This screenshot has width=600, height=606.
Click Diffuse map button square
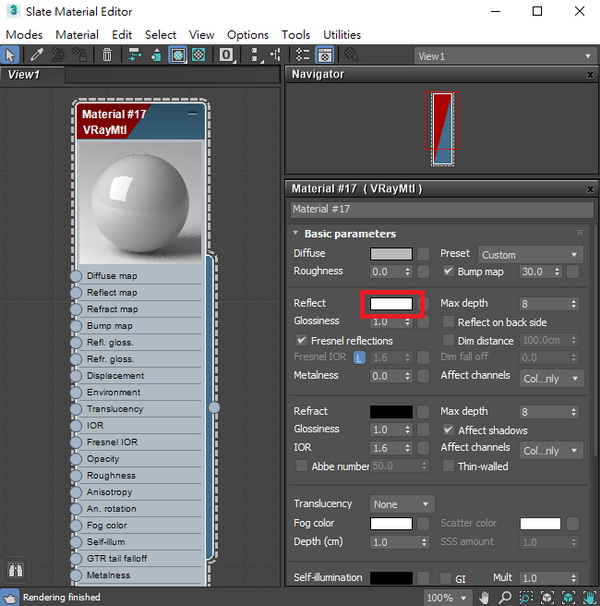coord(423,254)
